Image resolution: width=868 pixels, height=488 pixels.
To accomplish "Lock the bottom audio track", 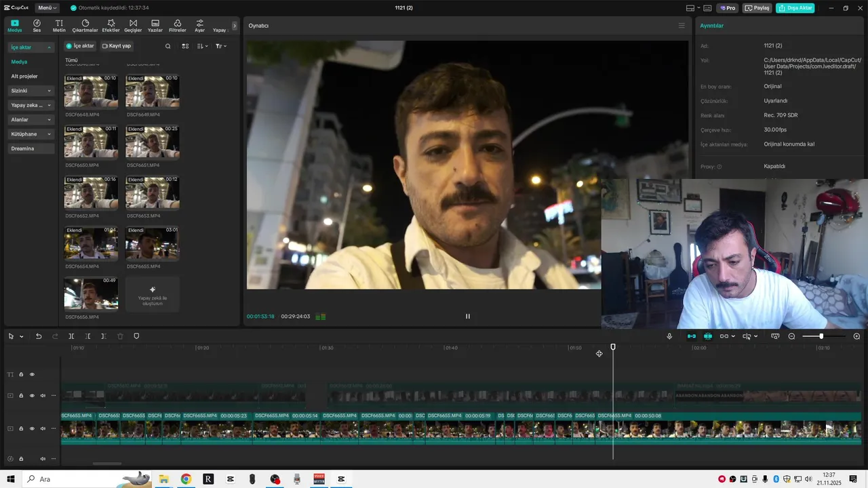I will [21, 459].
